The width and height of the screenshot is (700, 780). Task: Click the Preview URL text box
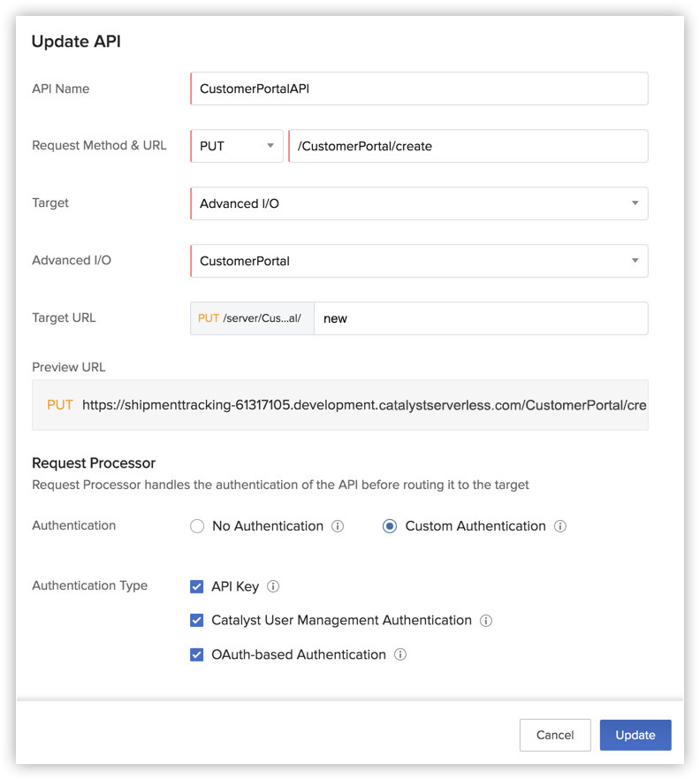pyautogui.click(x=340, y=405)
